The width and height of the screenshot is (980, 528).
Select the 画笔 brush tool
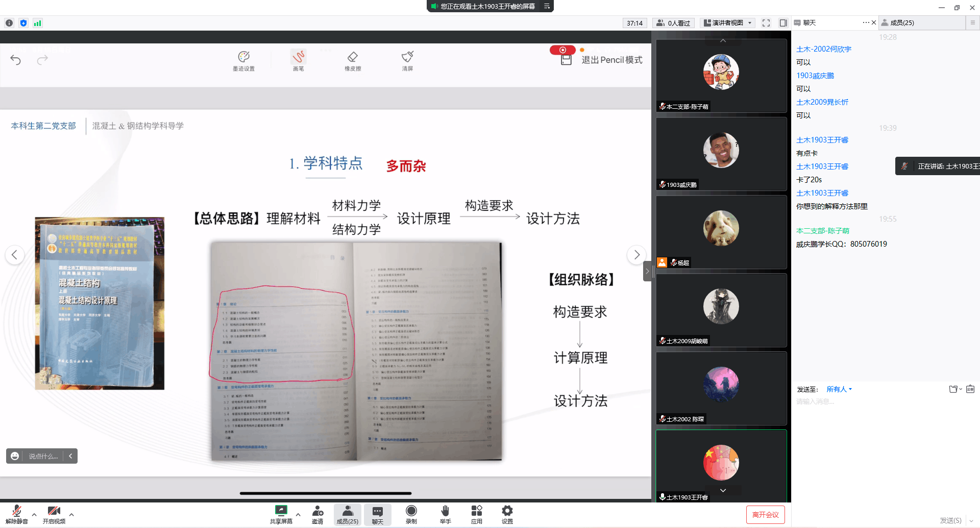click(299, 60)
